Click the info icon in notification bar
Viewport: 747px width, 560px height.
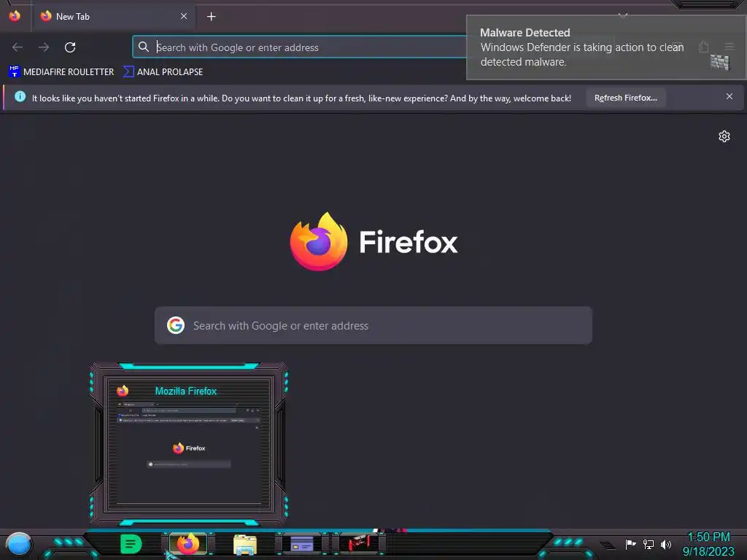pos(20,97)
